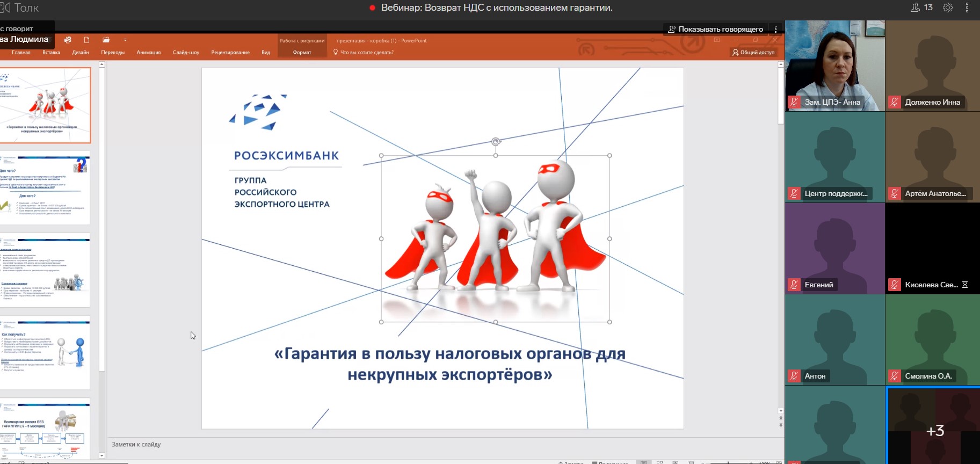Click the muted microphone icon for Евгений
Screen dimensions: 980x464
794,285
